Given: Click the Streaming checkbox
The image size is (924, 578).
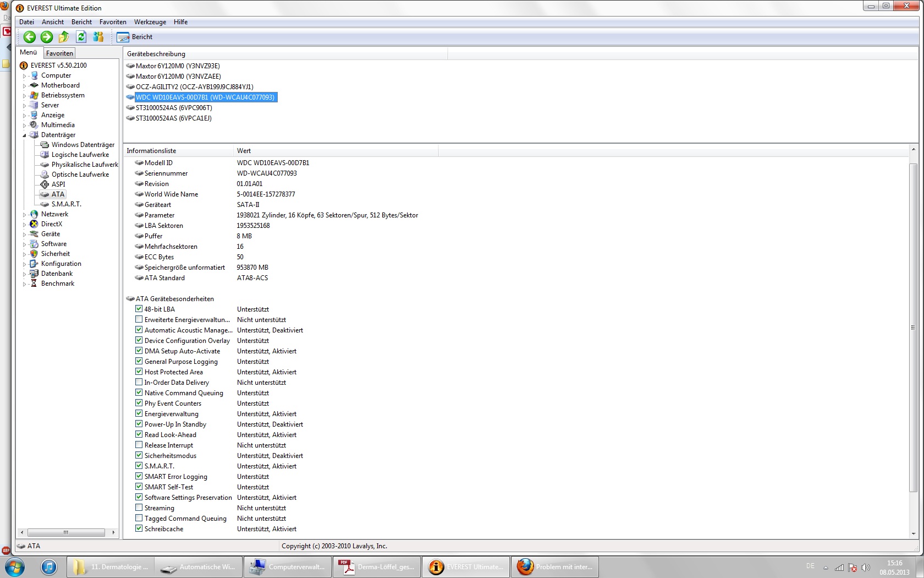Looking at the screenshot, I should (x=139, y=508).
